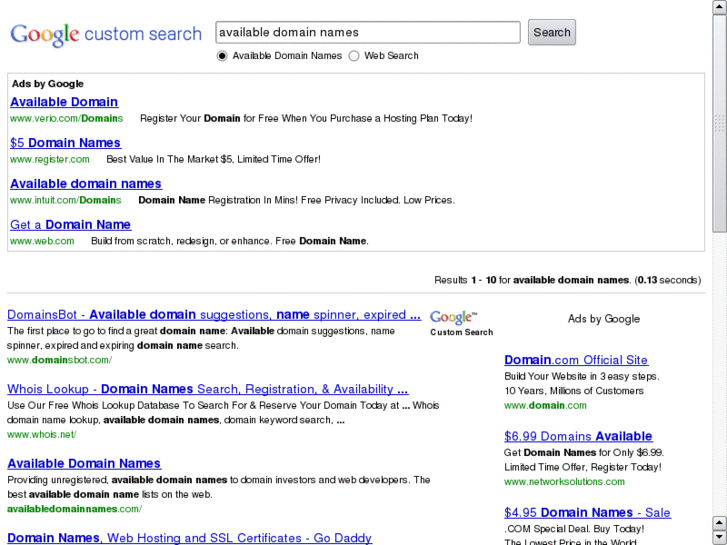Click the www.web.com URL text

42,241
